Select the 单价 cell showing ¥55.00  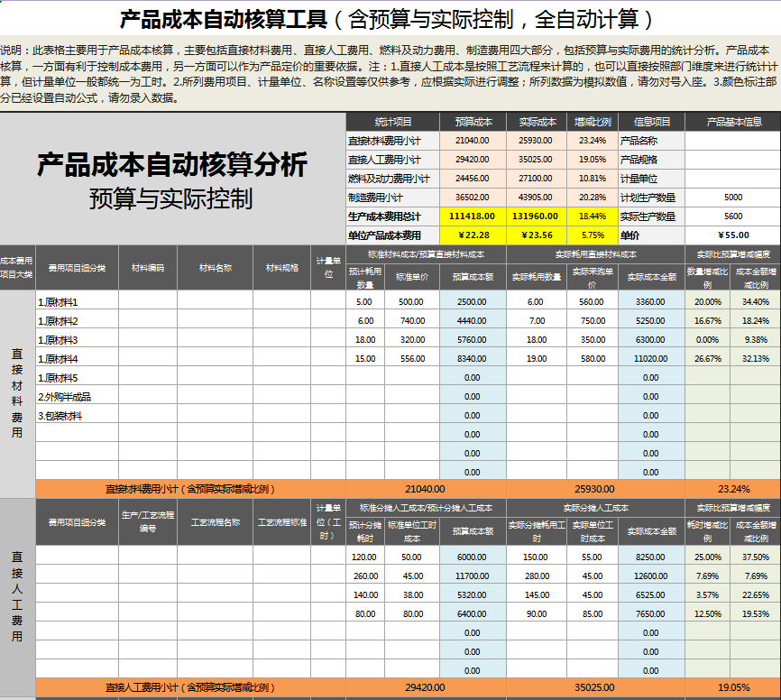tap(735, 233)
